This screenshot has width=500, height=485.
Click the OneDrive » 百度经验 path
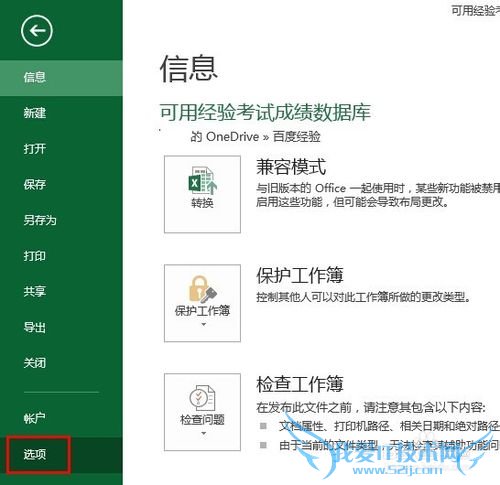[x=256, y=137]
